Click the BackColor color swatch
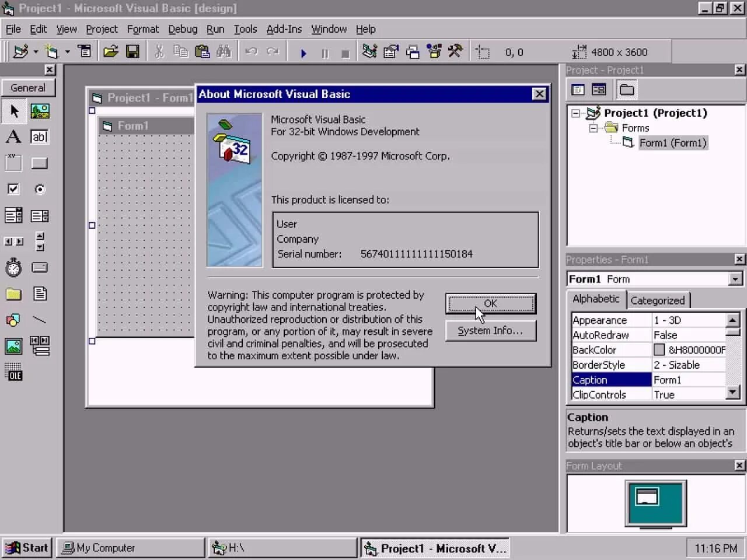 (x=659, y=350)
